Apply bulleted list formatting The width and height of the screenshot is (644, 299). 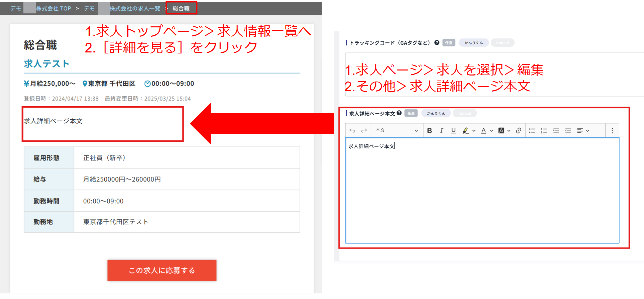point(532,131)
